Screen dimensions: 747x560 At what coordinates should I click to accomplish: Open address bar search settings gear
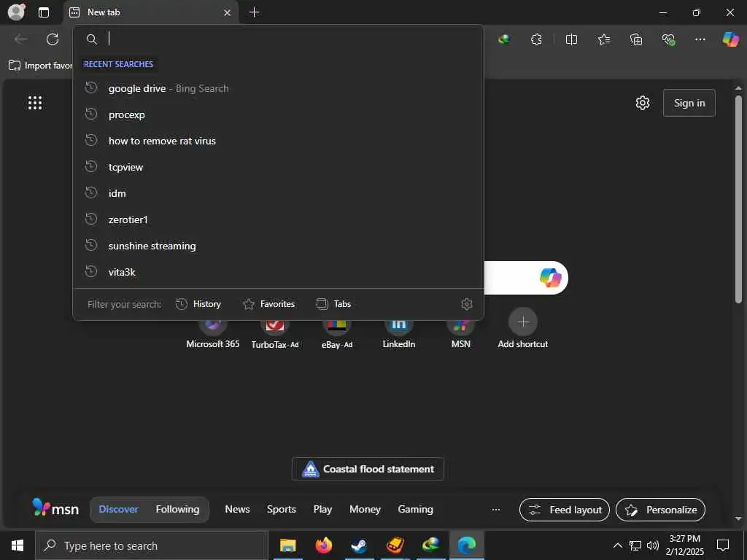[467, 304]
